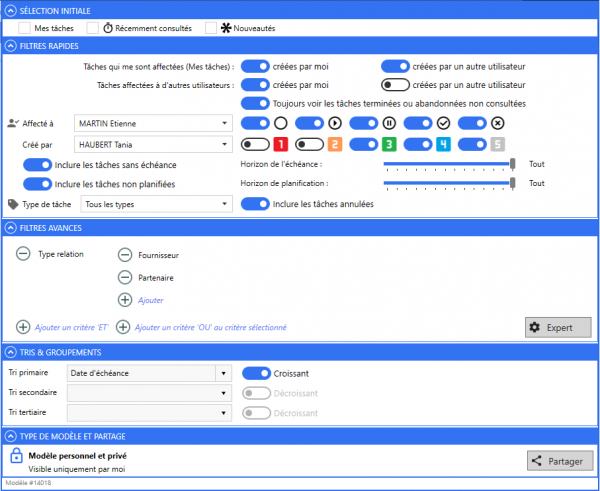Remove the Type relation criterion

[23, 254]
